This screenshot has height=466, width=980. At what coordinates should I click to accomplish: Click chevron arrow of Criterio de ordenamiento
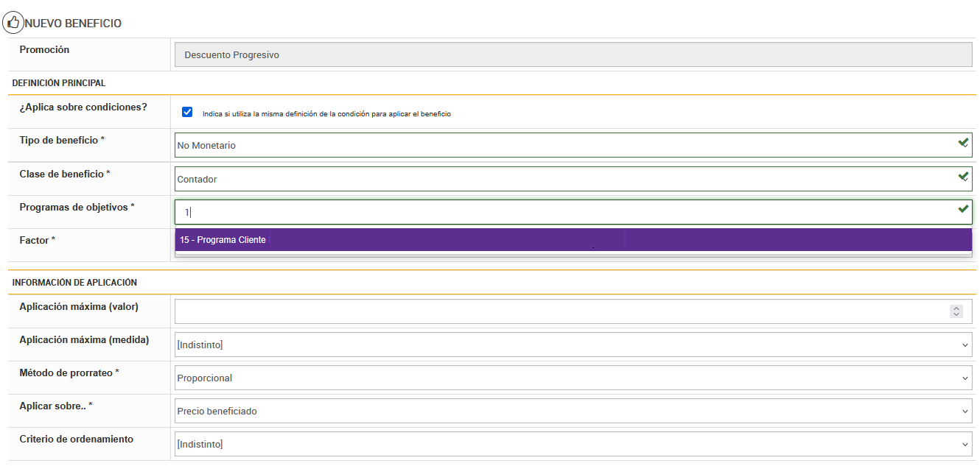pos(965,445)
